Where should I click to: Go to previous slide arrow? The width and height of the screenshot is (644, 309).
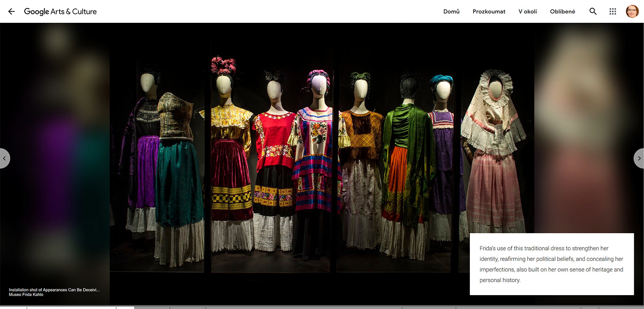4,158
